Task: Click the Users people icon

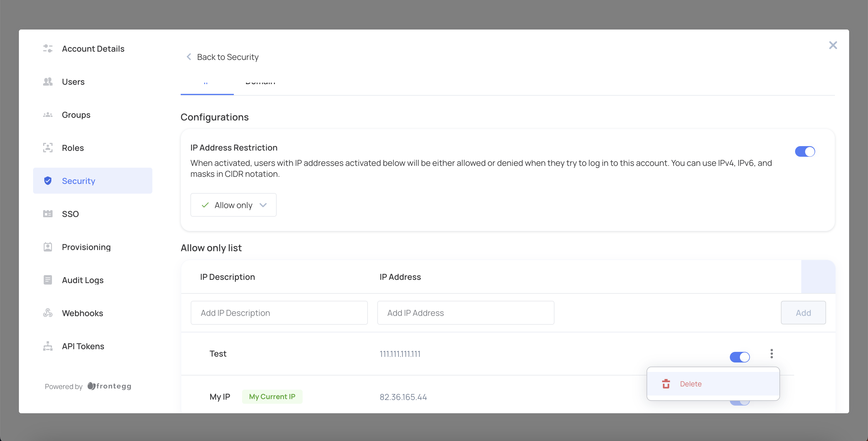Action: [48, 81]
